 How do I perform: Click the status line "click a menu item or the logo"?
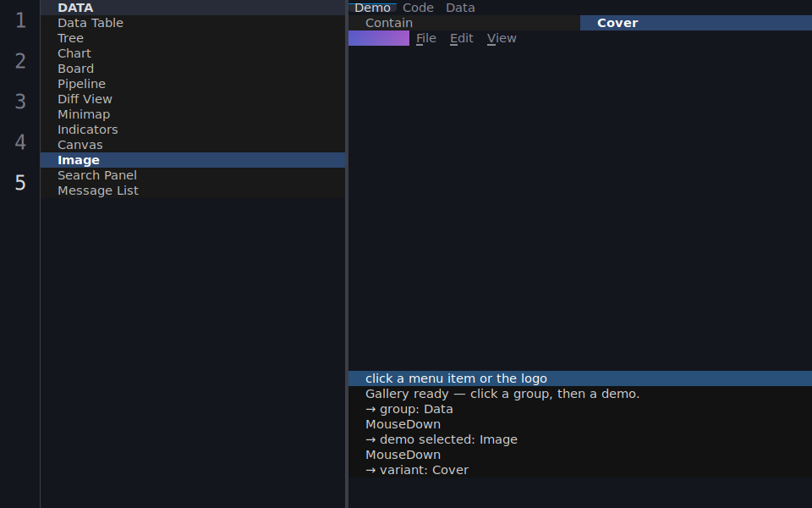click(580, 378)
